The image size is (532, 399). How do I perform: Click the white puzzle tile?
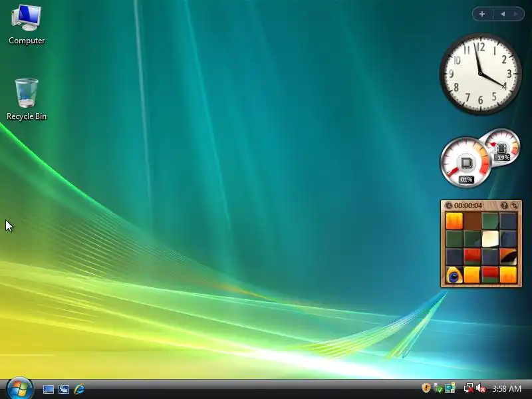point(490,239)
